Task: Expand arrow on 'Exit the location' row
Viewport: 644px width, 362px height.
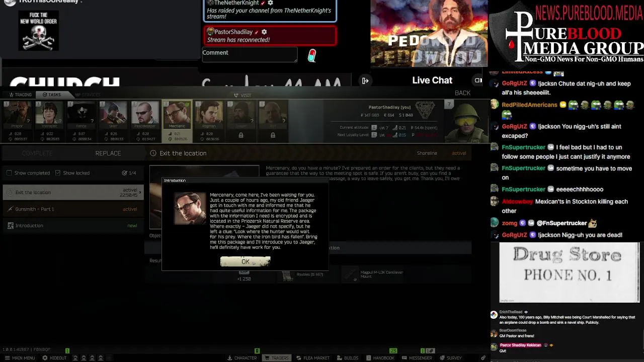Action: 140,192
